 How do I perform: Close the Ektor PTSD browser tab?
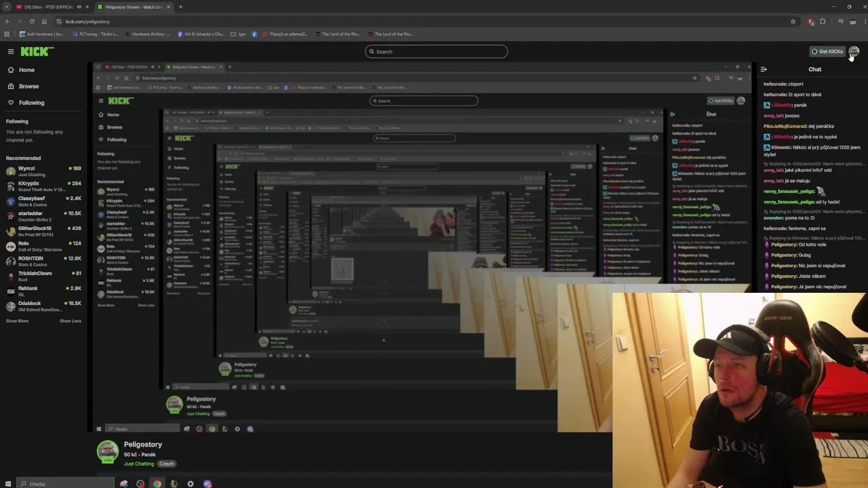pos(87,7)
